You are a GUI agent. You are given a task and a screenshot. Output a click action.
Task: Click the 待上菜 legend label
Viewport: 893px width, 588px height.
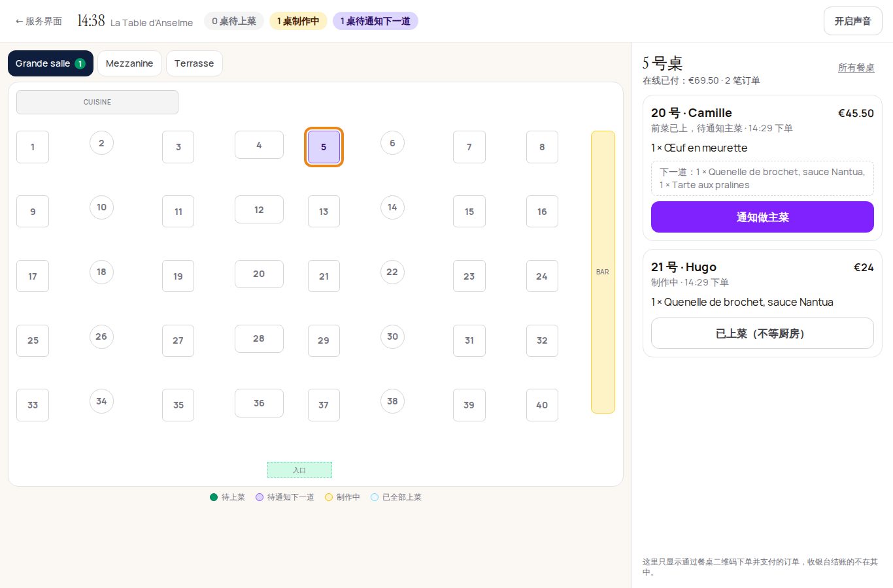233,497
